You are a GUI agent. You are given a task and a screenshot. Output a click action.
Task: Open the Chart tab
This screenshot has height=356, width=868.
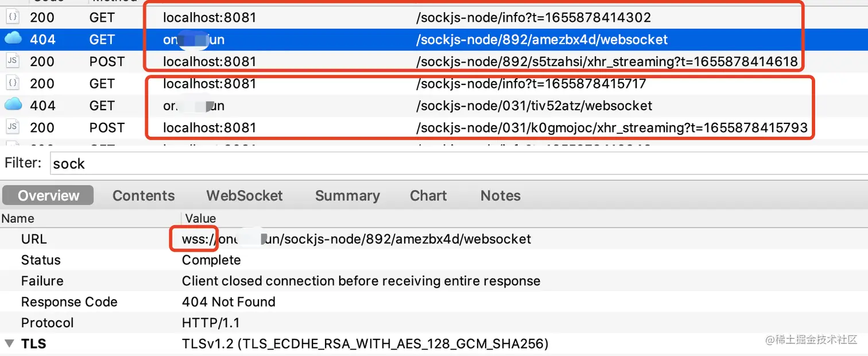[428, 196]
